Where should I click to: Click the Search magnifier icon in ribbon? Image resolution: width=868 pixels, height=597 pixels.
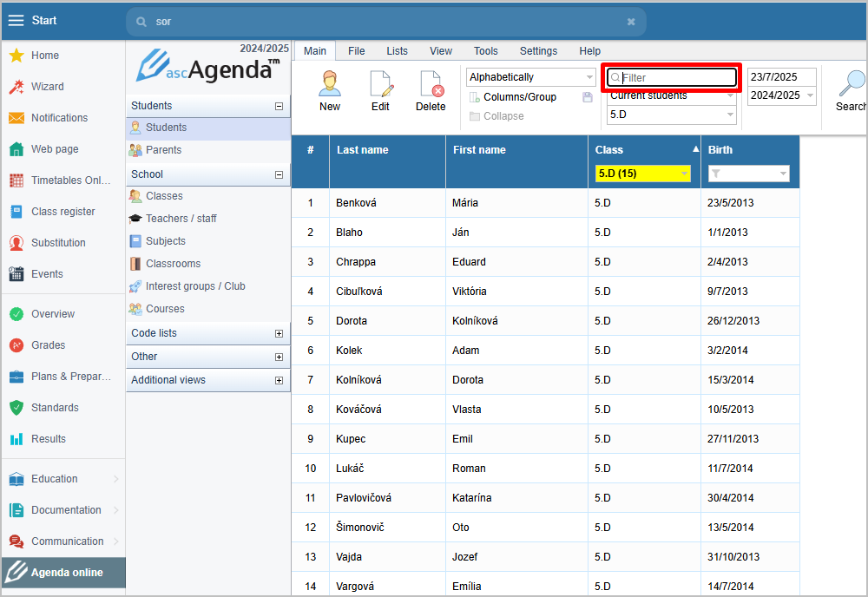click(852, 83)
